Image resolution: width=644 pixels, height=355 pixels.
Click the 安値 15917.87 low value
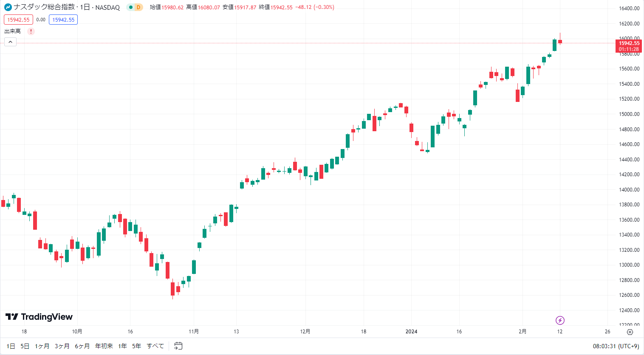tap(240, 7)
